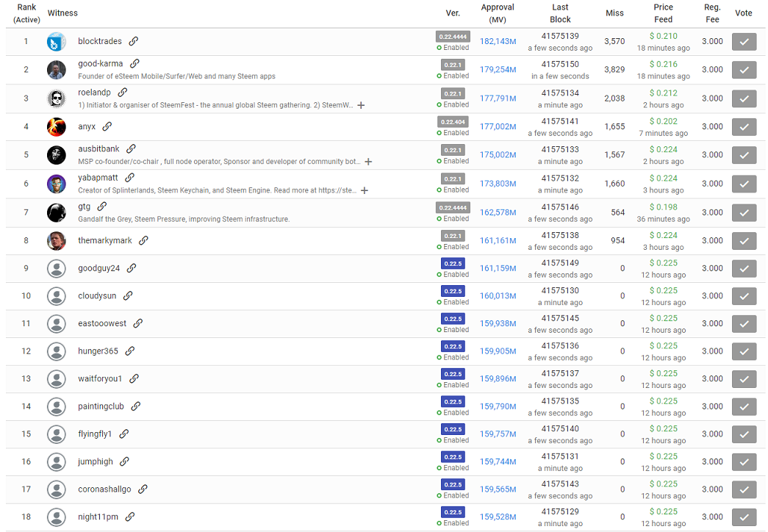Expand the yabapmatt description with plus
768x532 pixels.
(365, 190)
